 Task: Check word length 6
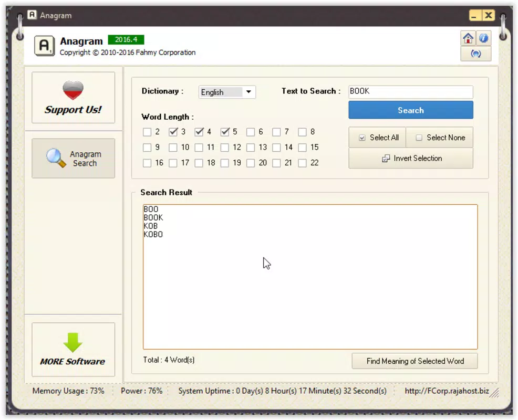point(251,132)
